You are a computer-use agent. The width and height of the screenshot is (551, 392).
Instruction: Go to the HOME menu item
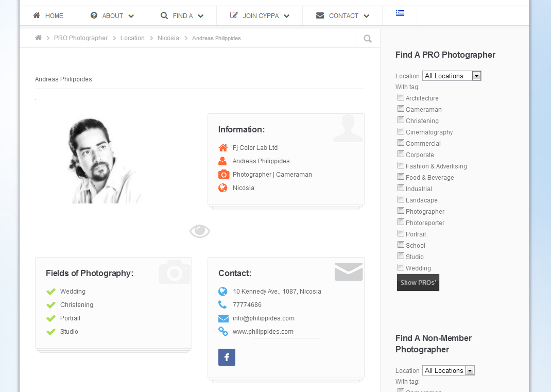point(48,15)
